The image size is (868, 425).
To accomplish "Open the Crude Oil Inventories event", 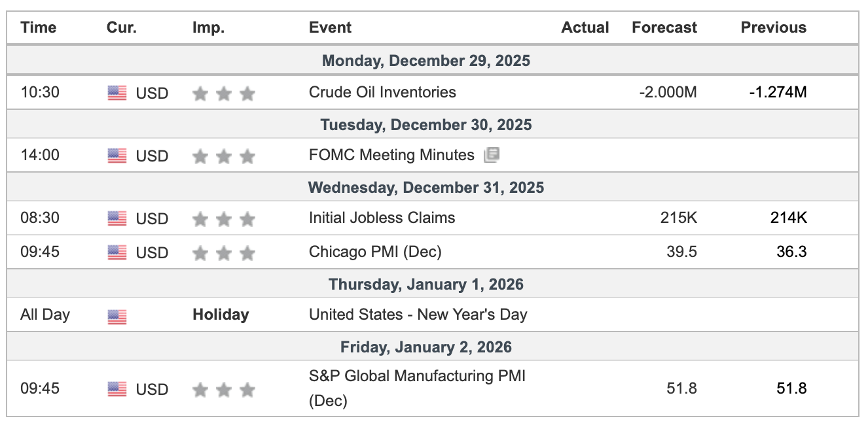I will tap(382, 92).
